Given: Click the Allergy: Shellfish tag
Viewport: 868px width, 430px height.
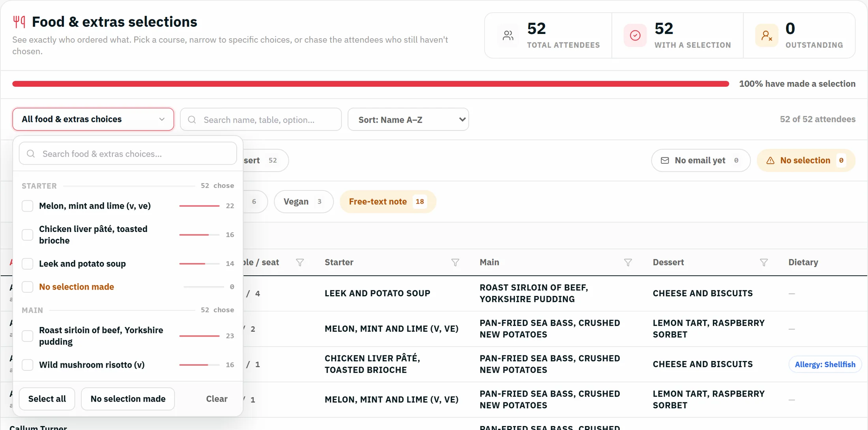Looking at the screenshot, I should tap(825, 365).
